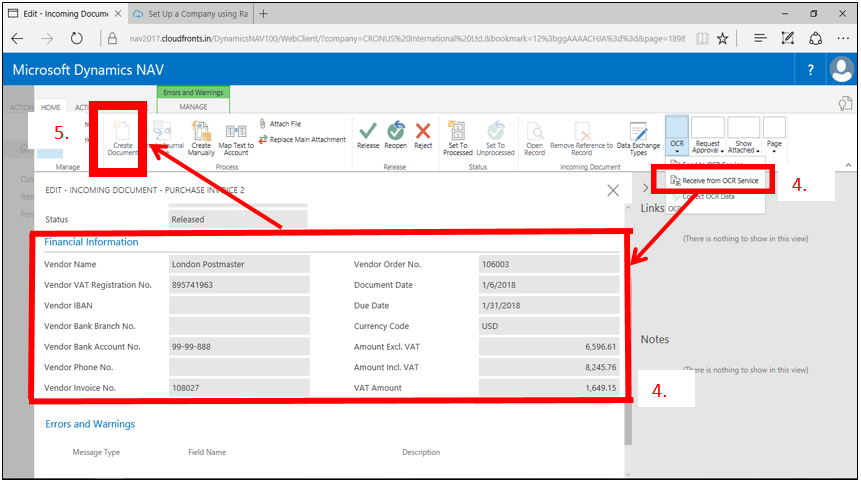Image resolution: width=861 pixels, height=483 pixels.
Task: Click Amount Excl. VAT value
Action: 549,347
